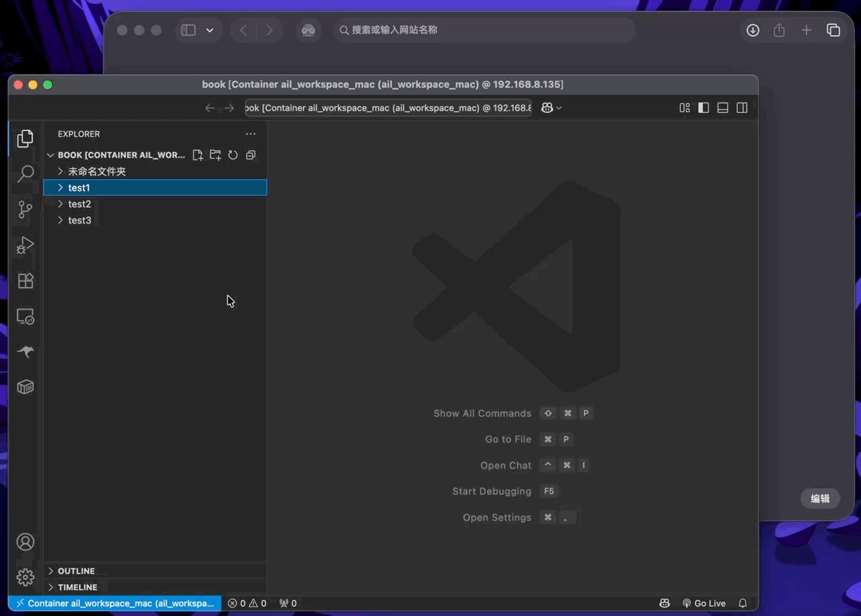Open the Run and Debug view

click(26, 245)
